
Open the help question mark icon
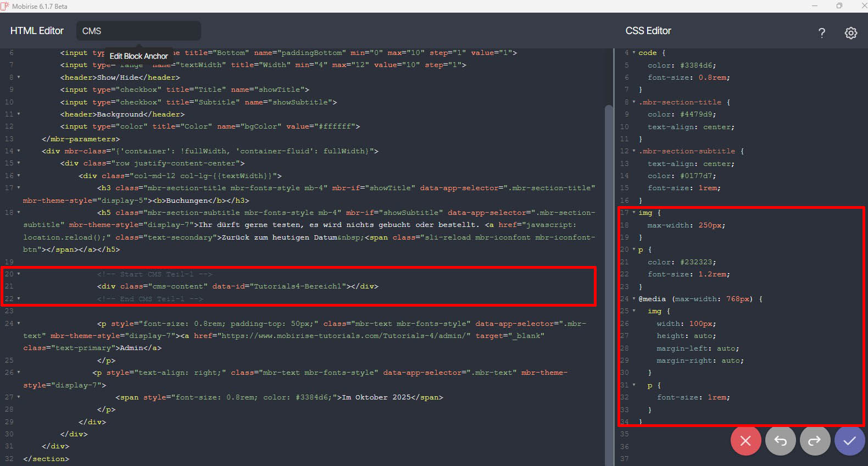coord(821,33)
